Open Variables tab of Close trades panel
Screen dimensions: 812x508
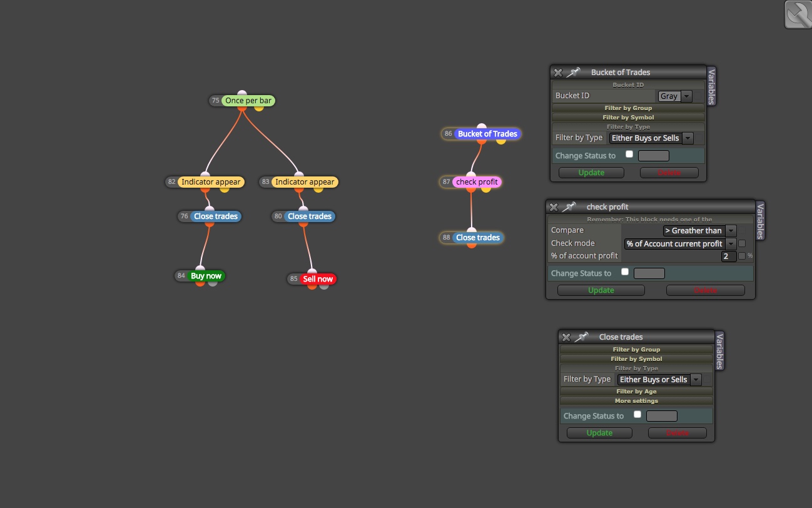(719, 351)
